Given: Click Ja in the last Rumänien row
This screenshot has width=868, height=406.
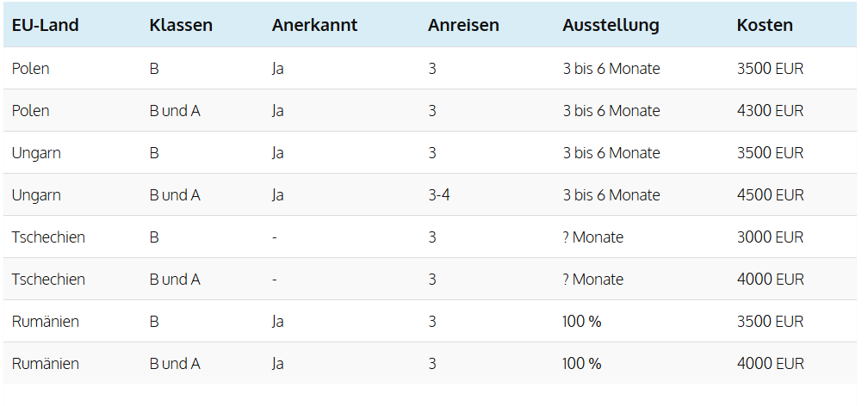Looking at the screenshot, I should [x=278, y=364].
